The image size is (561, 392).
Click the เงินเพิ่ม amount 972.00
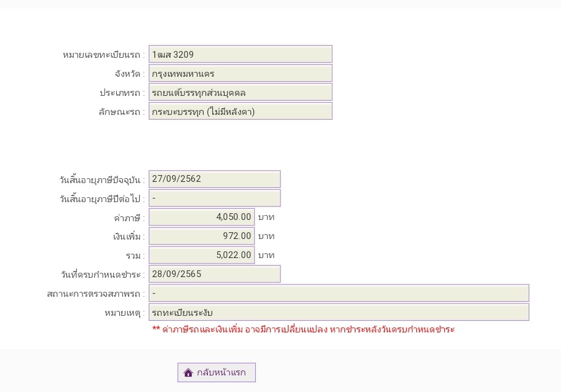(x=202, y=236)
